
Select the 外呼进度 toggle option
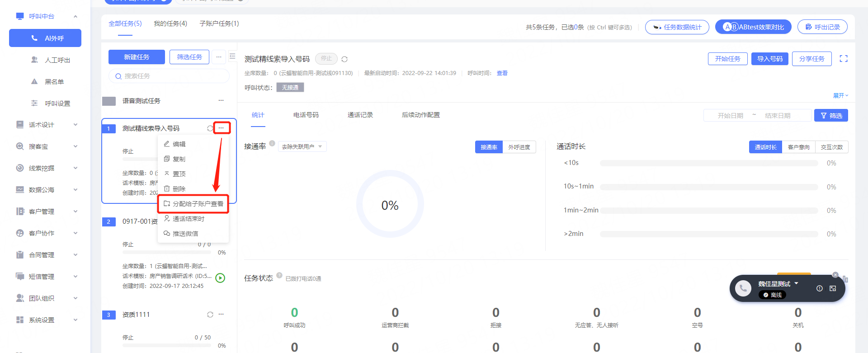point(519,147)
